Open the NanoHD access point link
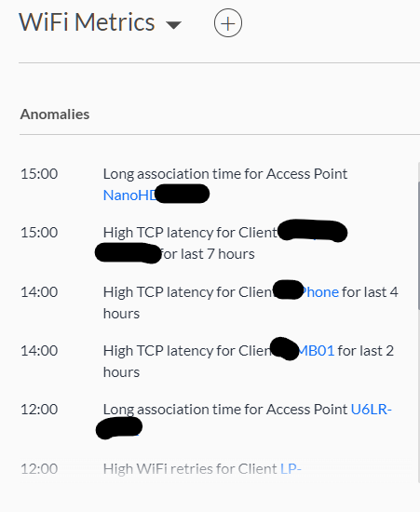 (130, 195)
